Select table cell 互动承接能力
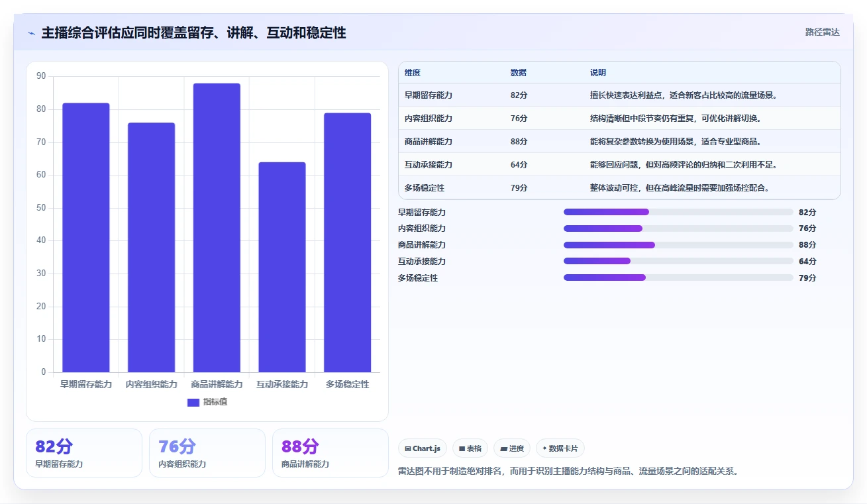This screenshot has height=504, width=867. tap(429, 165)
